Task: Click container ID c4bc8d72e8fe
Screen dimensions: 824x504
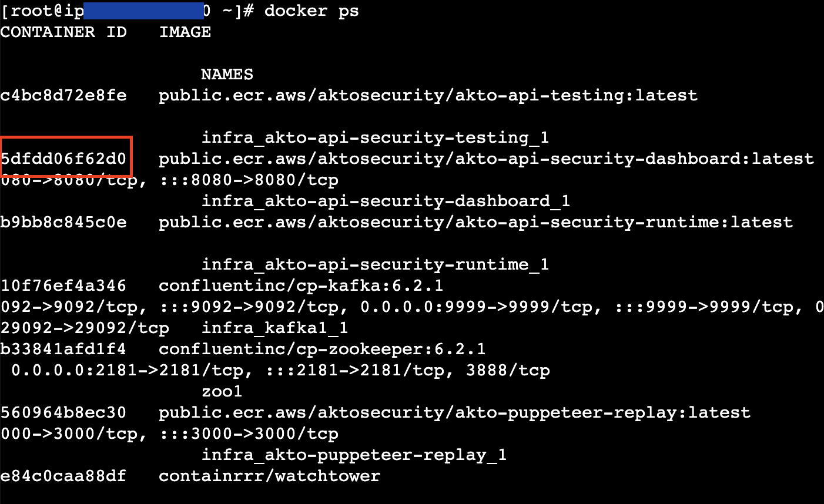Action: coord(63,96)
